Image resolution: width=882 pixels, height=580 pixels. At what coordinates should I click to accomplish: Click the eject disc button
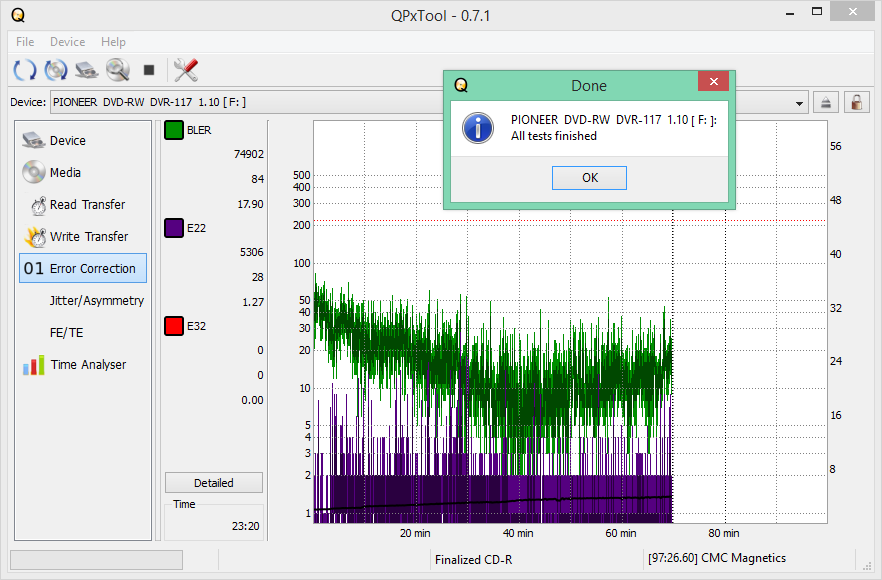(826, 102)
